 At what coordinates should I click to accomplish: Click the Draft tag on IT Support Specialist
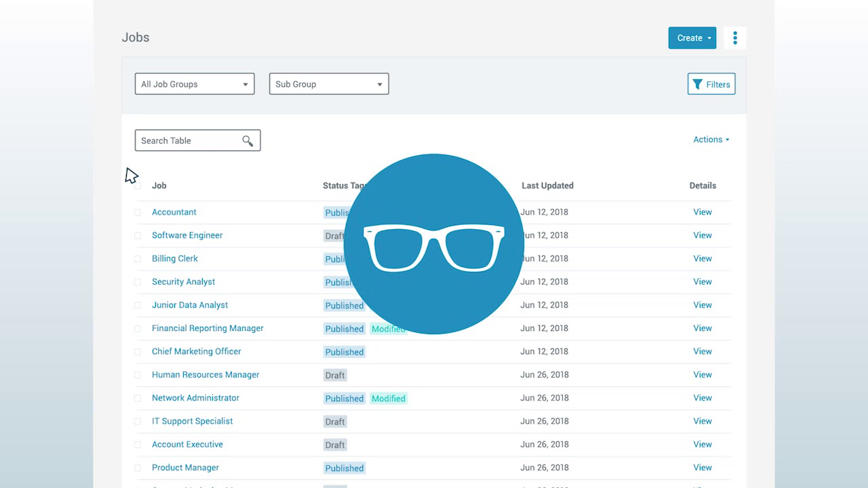click(335, 422)
